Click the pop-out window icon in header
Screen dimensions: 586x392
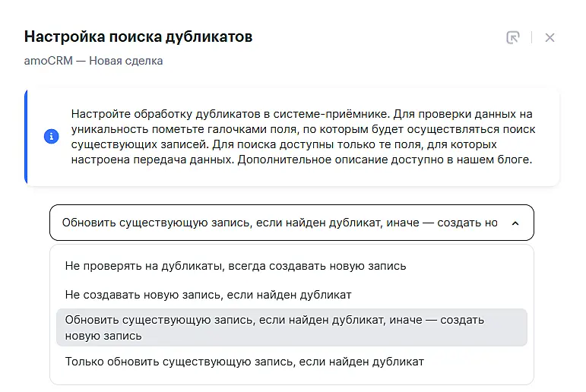[513, 37]
